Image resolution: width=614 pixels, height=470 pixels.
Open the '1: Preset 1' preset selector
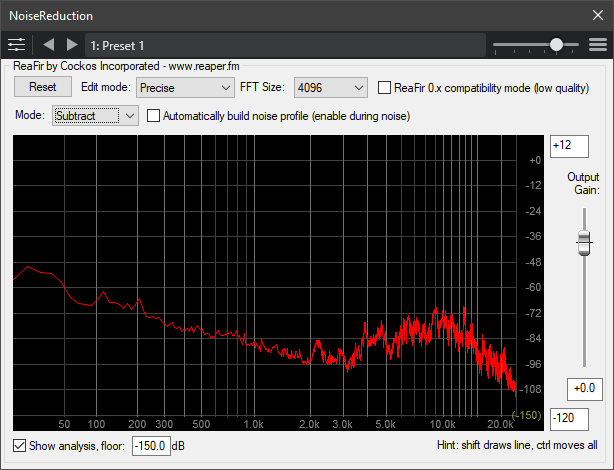285,45
